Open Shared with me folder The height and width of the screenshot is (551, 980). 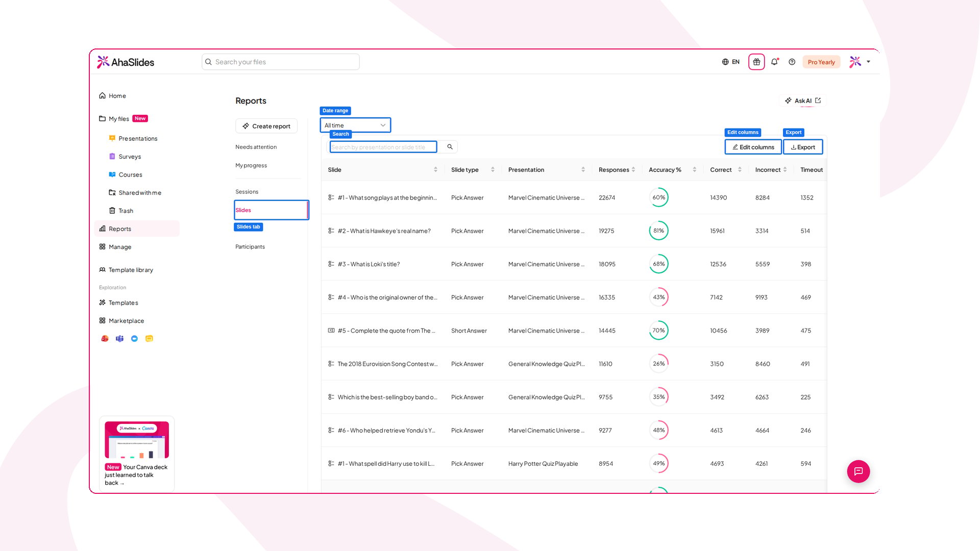(x=140, y=193)
